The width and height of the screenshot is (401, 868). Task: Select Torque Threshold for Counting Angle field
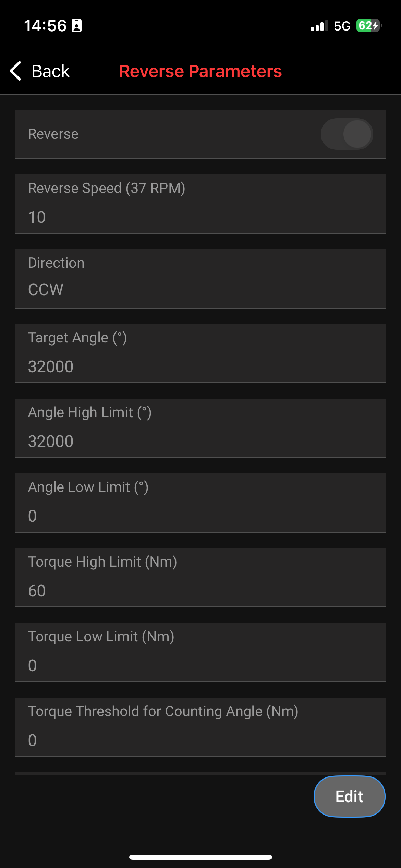tap(200, 740)
